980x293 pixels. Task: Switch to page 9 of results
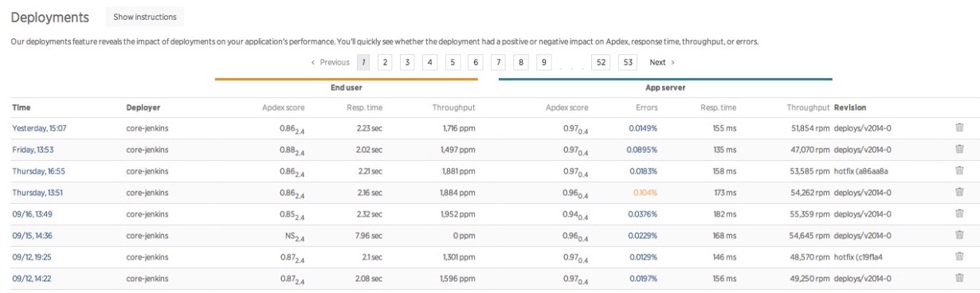[543, 62]
